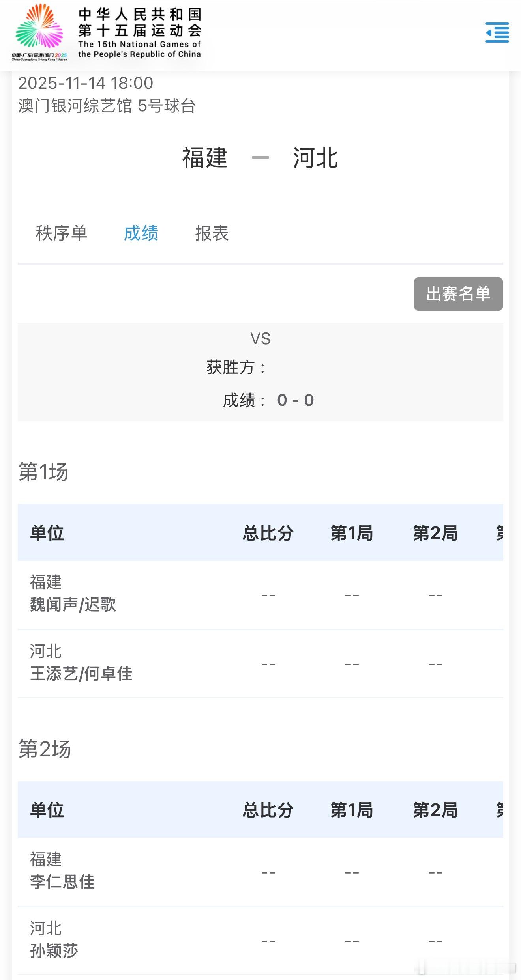521x980 pixels.
Task: Click the 单位 header in 第2场 table
Action: 47,810
